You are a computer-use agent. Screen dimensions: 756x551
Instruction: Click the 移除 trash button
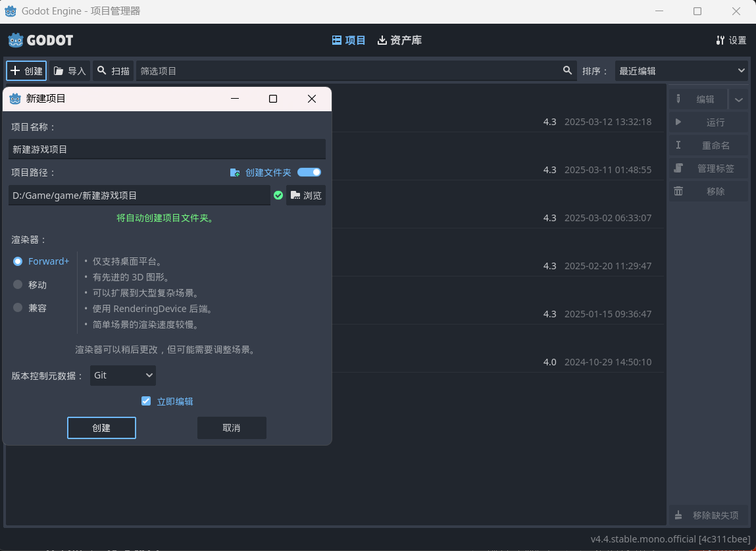(708, 192)
